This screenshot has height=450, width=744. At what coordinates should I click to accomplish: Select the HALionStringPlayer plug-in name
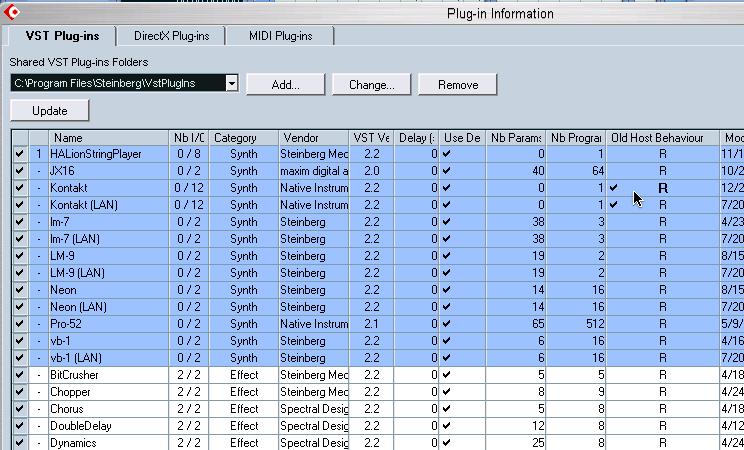coord(96,154)
